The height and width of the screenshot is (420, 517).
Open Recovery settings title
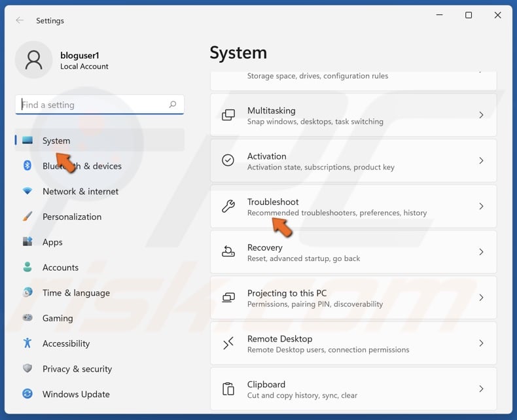[264, 247]
